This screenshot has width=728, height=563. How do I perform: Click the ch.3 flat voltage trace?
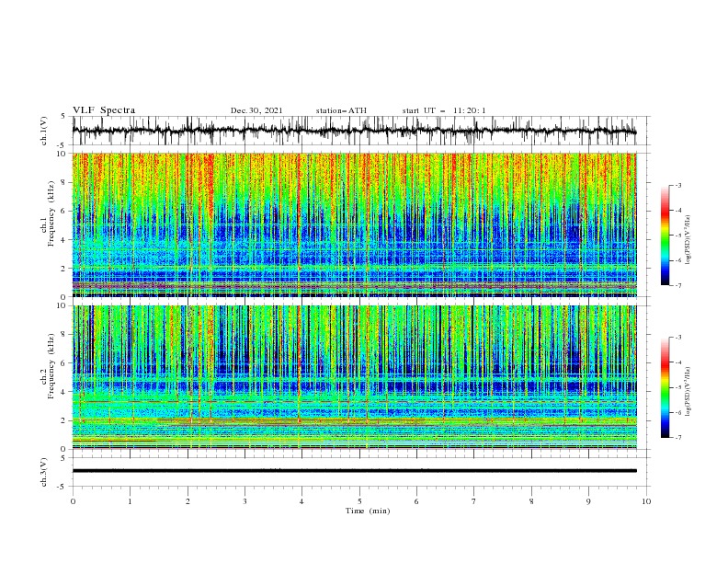tap(354, 471)
